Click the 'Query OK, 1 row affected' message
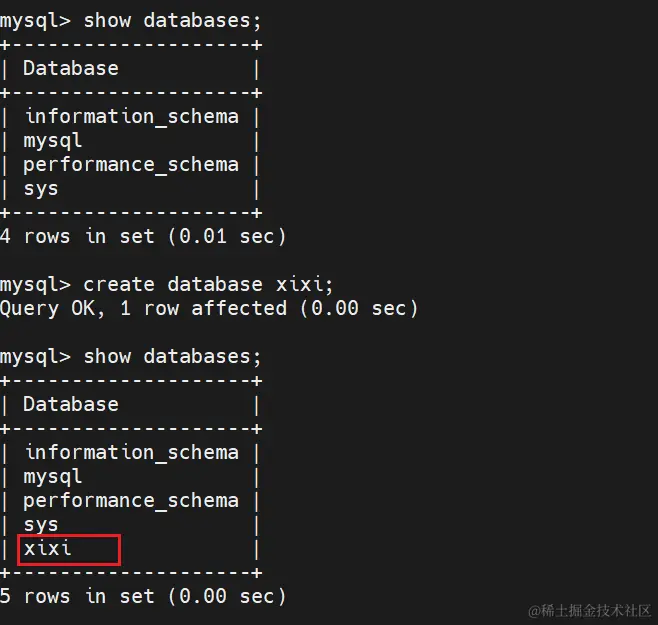Image resolution: width=658 pixels, height=625 pixels. tap(144, 309)
